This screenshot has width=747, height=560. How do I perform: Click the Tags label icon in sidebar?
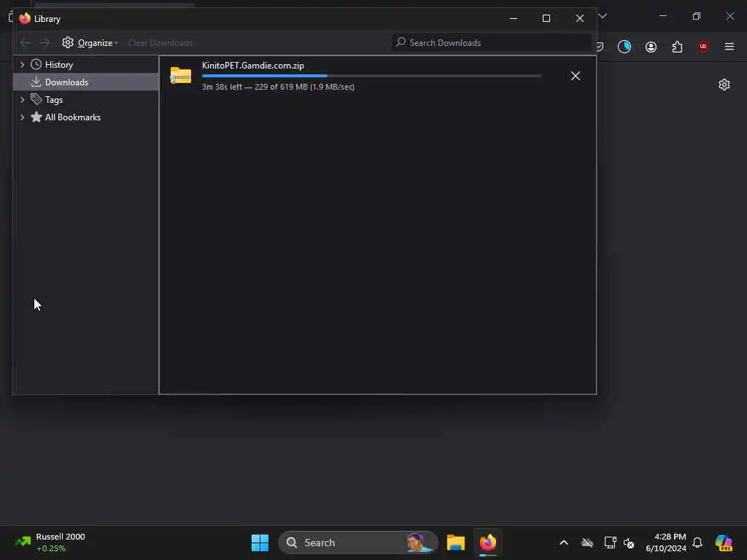tap(36, 99)
